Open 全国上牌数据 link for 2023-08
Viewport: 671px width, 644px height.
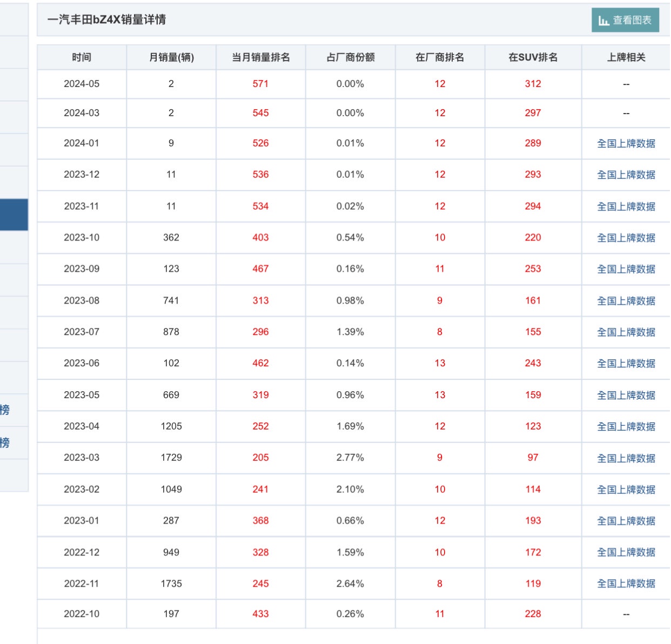[626, 301]
